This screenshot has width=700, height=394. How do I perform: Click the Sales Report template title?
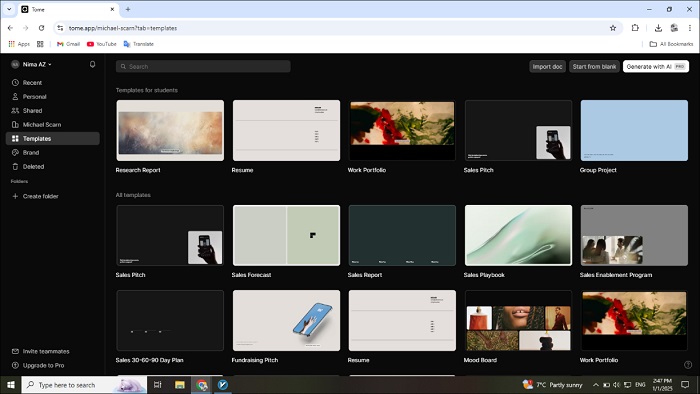tap(365, 275)
